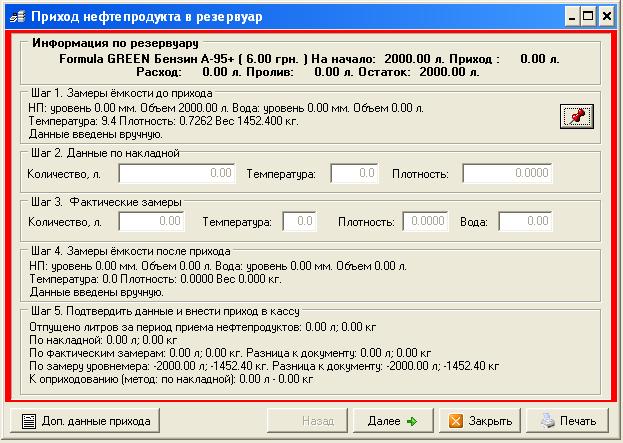Click the app icon in title bar
Image resolution: width=623 pixels, height=443 pixels.
click(x=17, y=17)
